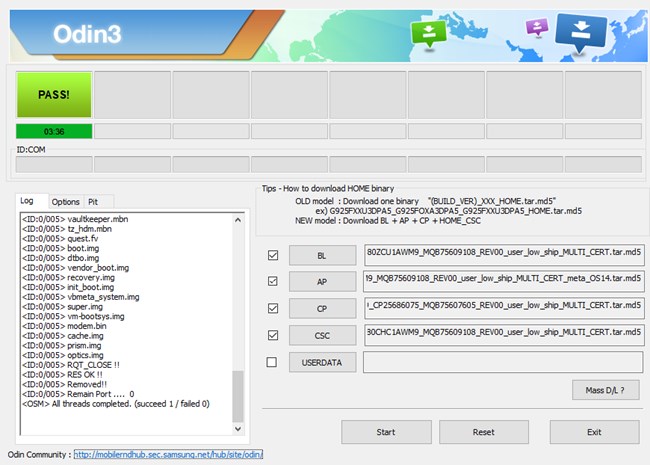Open the Odin Community samsung.net link
The height and width of the screenshot is (465, 650).
coord(168,455)
